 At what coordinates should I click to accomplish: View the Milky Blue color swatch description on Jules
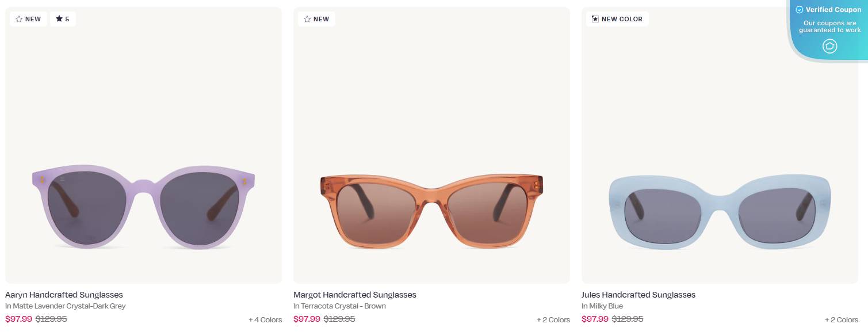click(602, 306)
